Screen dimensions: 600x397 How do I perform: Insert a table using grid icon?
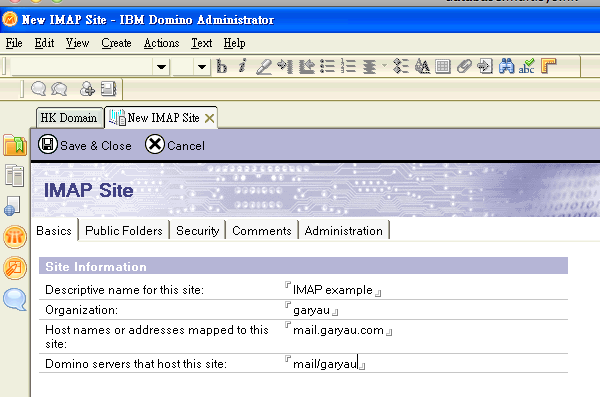pos(443,67)
